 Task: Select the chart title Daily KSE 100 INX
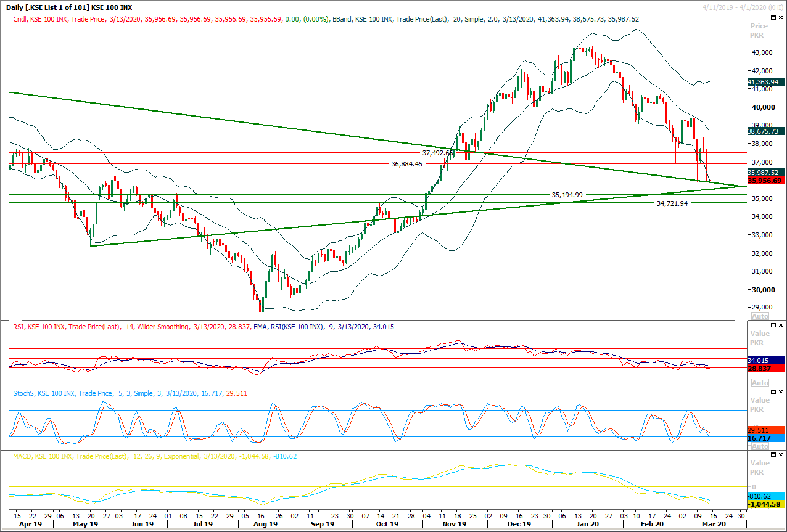[x=68, y=7]
